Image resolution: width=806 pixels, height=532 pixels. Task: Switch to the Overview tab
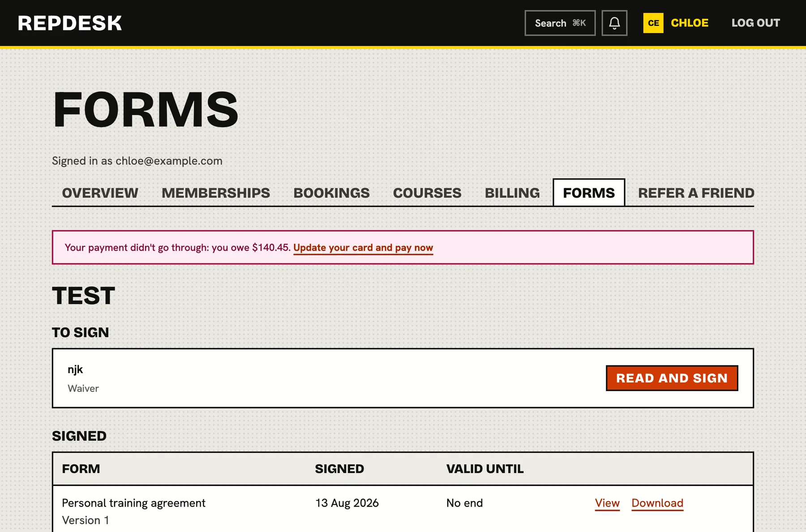[100, 193]
